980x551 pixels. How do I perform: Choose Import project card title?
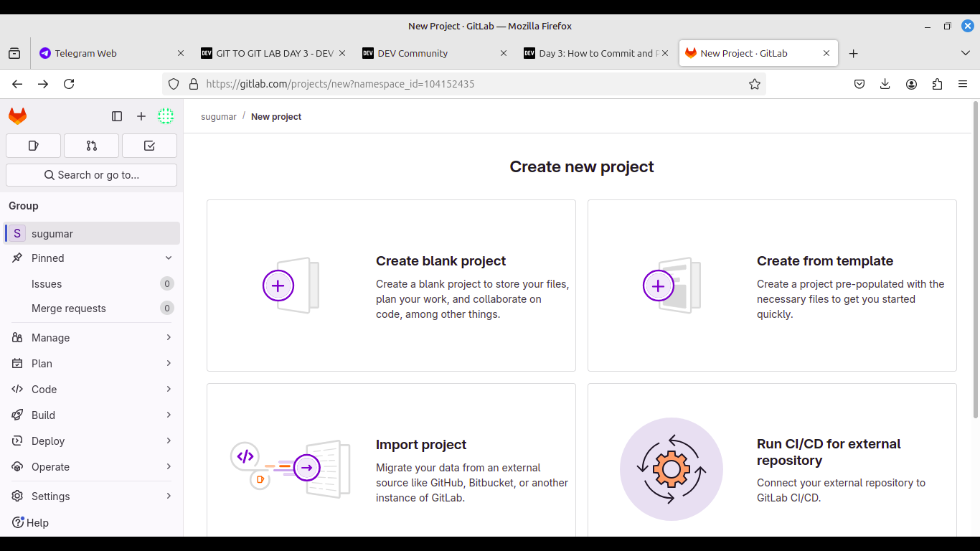tap(421, 445)
